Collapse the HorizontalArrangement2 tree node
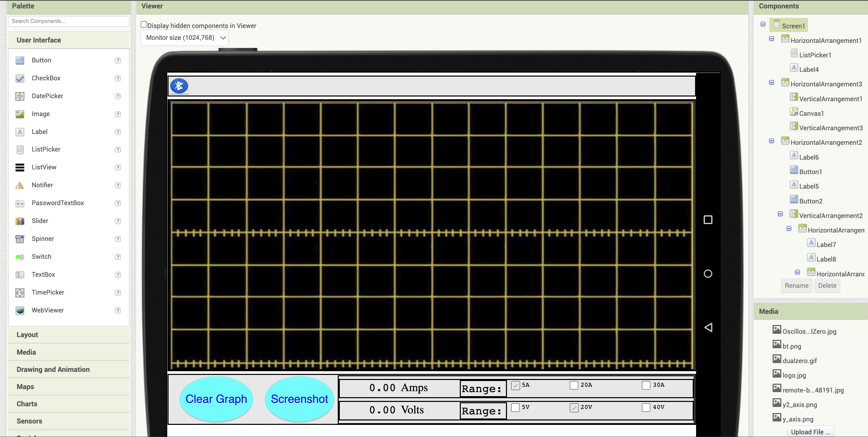868x437 pixels. coord(771,141)
